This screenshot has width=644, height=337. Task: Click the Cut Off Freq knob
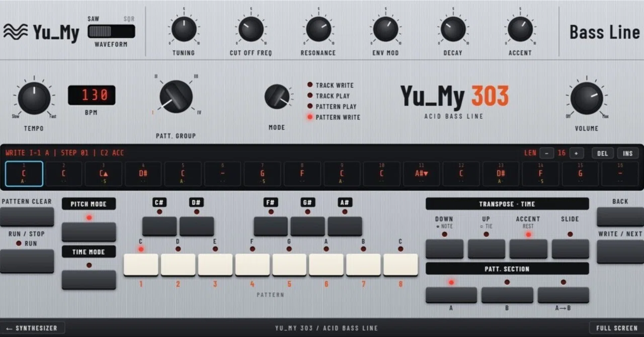click(x=251, y=29)
